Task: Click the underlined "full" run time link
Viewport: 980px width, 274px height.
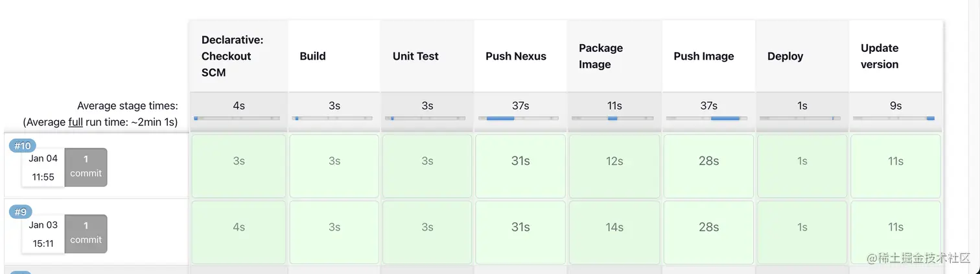Action: (x=75, y=121)
